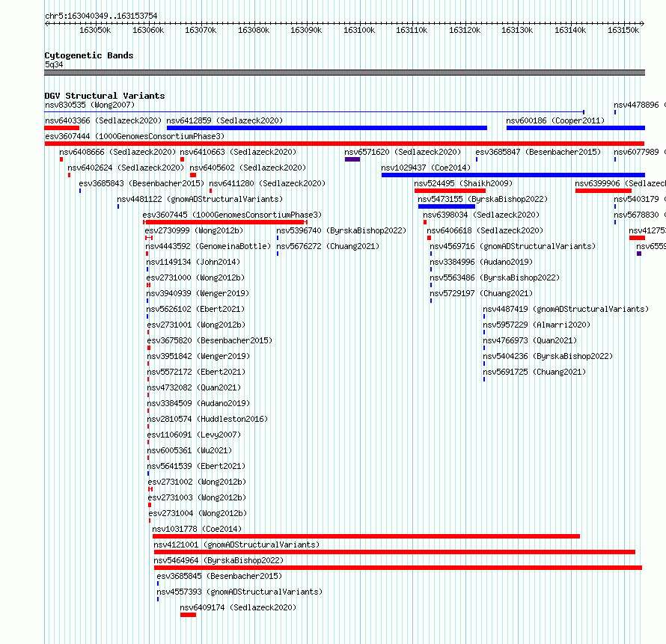Viewport: 666px width, 644px height.
Task: Click esv2730999 (Wong2012b) label
Action: coord(194,230)
